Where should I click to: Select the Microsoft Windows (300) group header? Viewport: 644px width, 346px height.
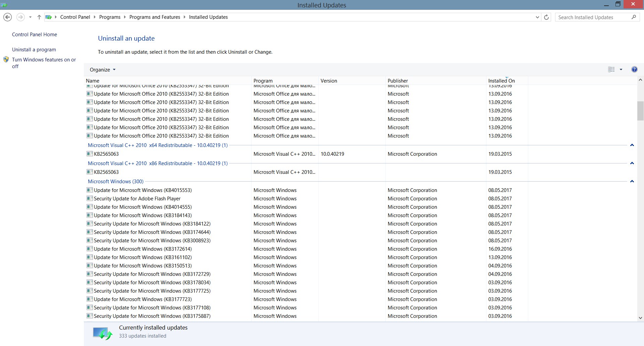[x=116, y=182]
